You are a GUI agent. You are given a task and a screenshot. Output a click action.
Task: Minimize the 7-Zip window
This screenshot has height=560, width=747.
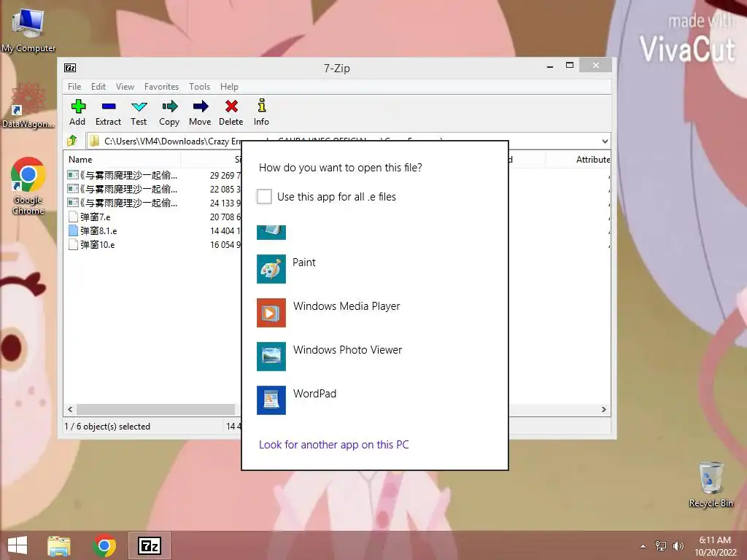[x=550, y=66]
